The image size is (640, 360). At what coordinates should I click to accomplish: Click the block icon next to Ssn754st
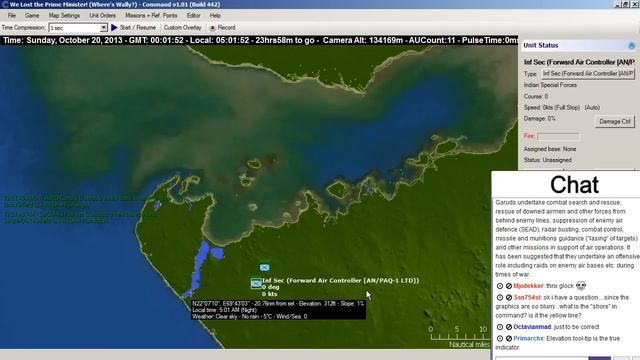coord(509,298)
